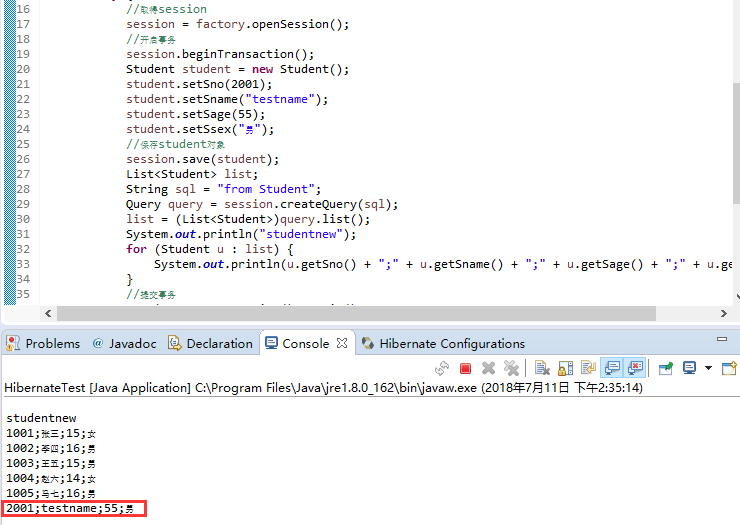740x525 pixels.
Task: Terminate the running program with red stop icon
Action: click(x=465, y=368)
